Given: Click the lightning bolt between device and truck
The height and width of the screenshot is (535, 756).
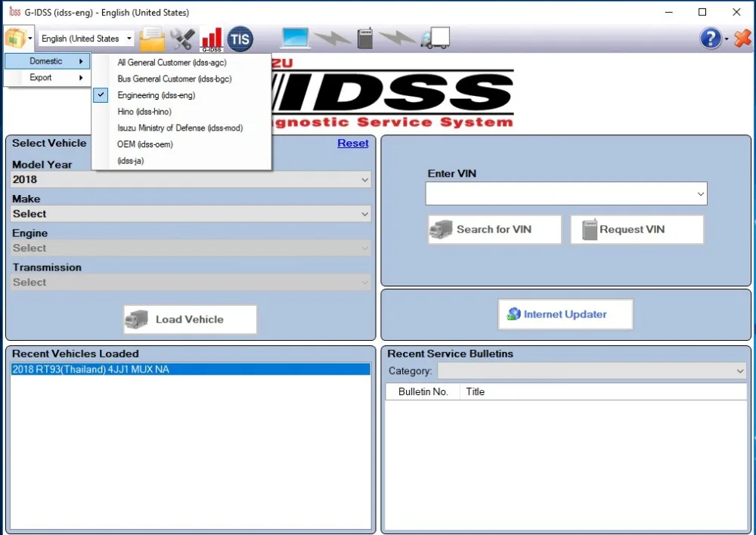Looking at the screenshot, I should 398,38.
